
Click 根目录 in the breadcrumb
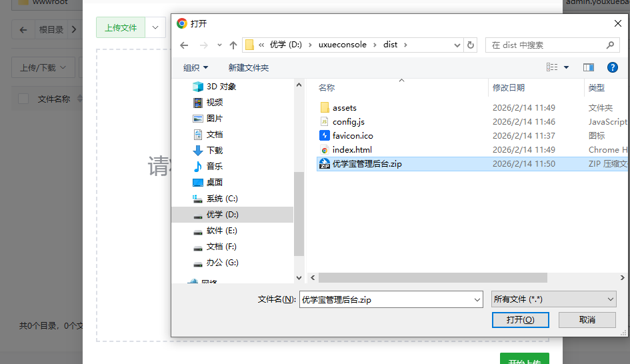pyautogui.click(x=51, y=30)
